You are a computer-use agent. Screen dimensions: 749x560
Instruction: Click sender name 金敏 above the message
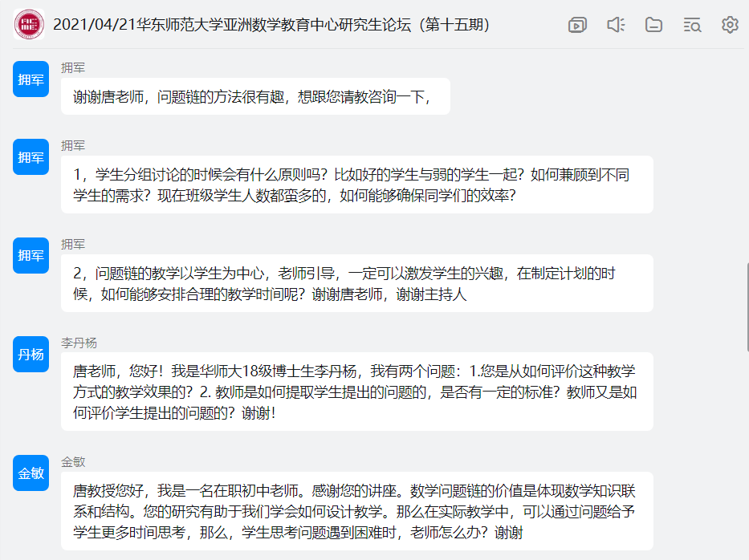pos(73,461)
